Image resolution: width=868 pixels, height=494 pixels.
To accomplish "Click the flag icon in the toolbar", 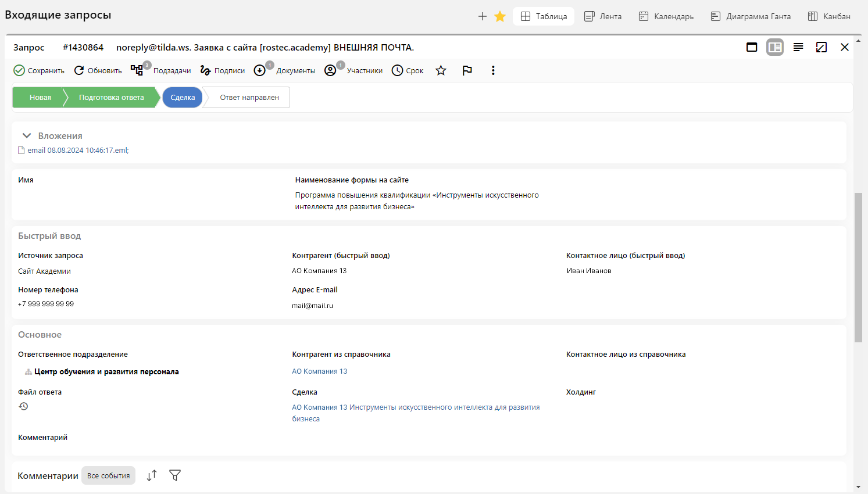I will 467,70.
